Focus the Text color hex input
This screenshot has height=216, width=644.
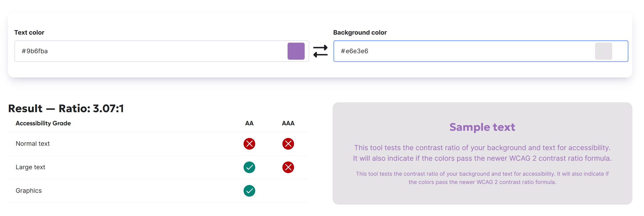tap(150, 51)
